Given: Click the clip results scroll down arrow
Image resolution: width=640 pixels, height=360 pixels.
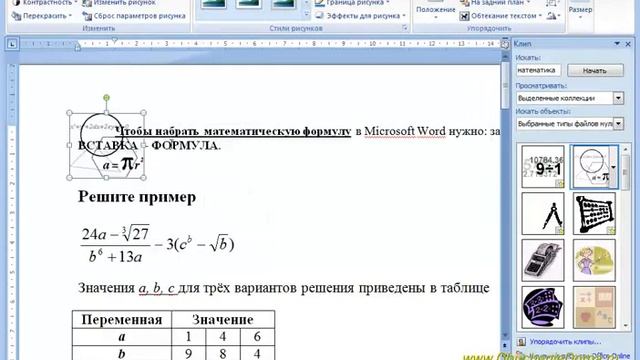Looking at the screenshot, I should 626,326.
